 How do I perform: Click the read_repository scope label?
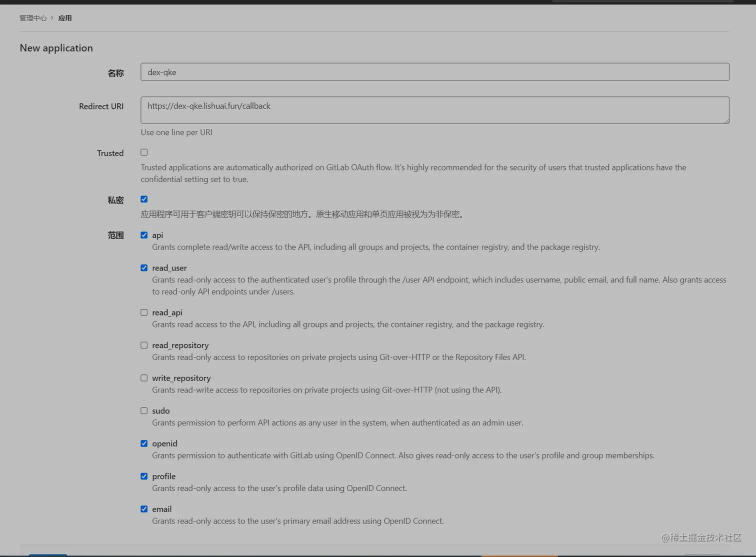(x=180, y=345)
